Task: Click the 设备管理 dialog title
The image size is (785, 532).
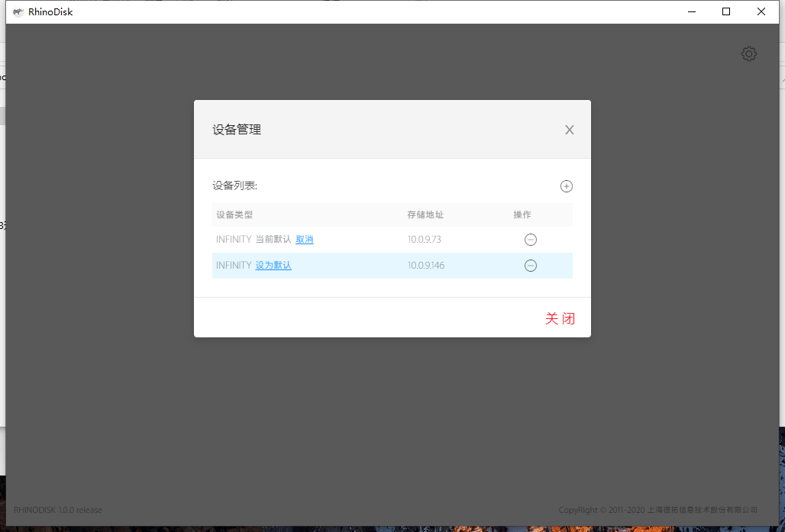Action: pyautogui.click(x=237, y=130)
